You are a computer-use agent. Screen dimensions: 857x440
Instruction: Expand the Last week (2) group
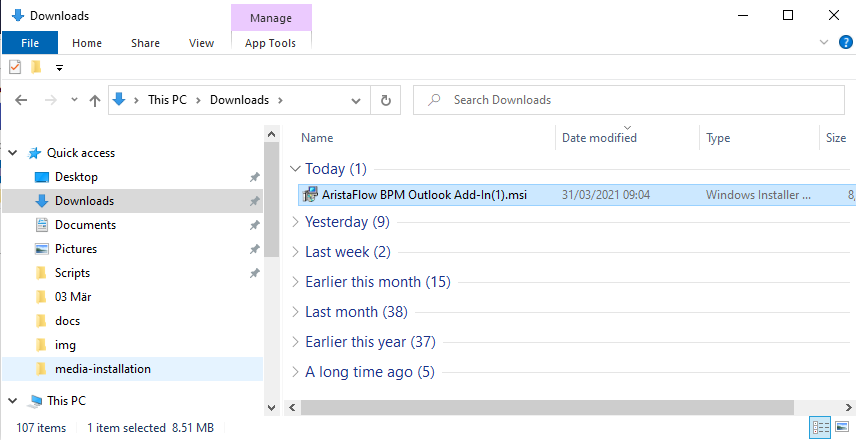[x=295, y=251]
